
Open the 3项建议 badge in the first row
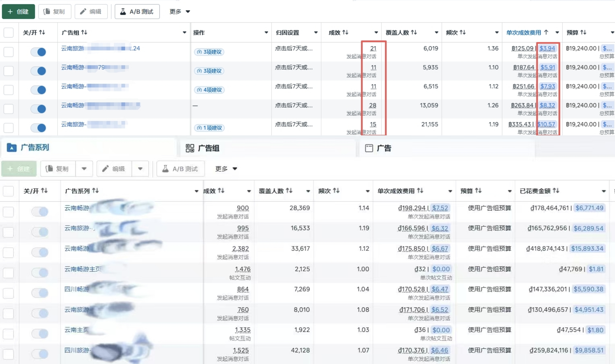click(x=209, y=52)
